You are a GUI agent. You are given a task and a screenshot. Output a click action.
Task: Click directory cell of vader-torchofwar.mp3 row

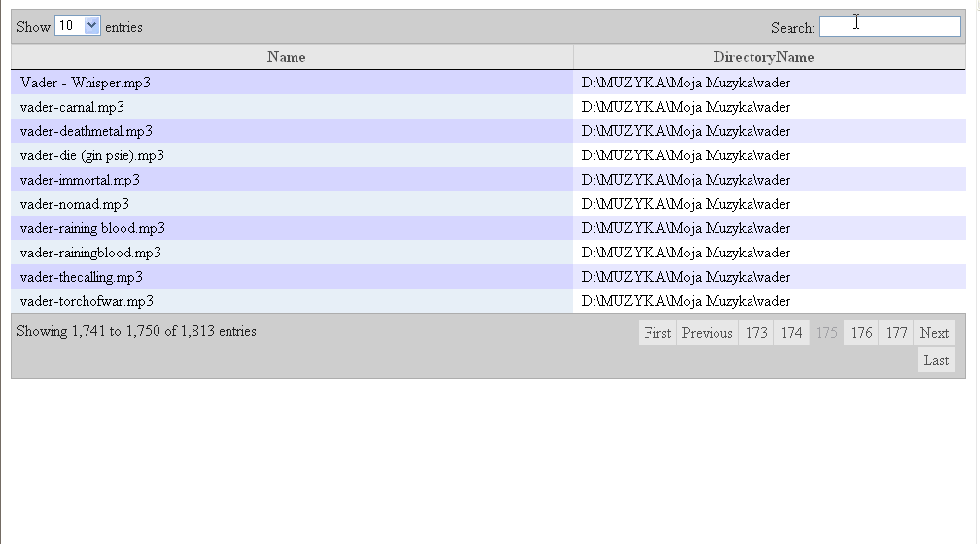(769, 301)
